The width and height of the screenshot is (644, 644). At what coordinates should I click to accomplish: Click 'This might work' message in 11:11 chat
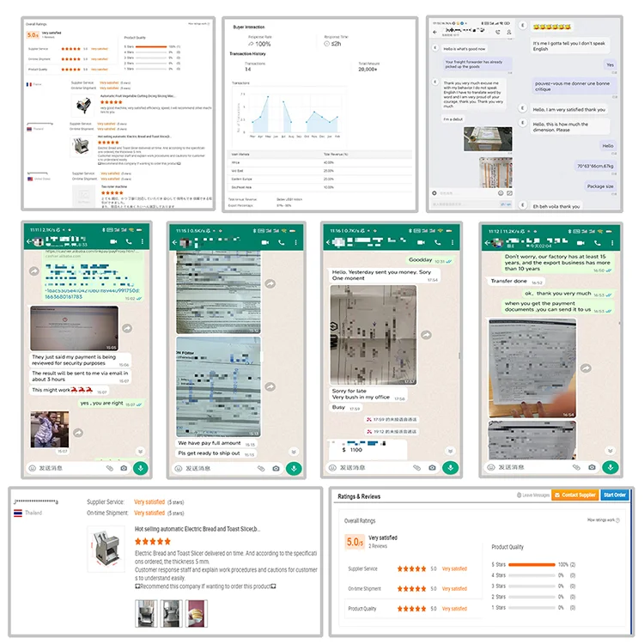69,390
